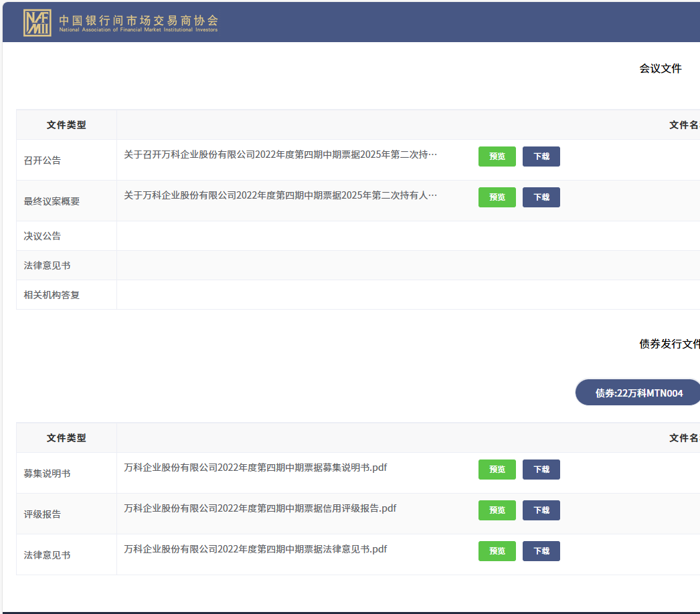Preview the 信用评级报告 pdf
The image size is (700, 614).
click(x=497, y=510)
